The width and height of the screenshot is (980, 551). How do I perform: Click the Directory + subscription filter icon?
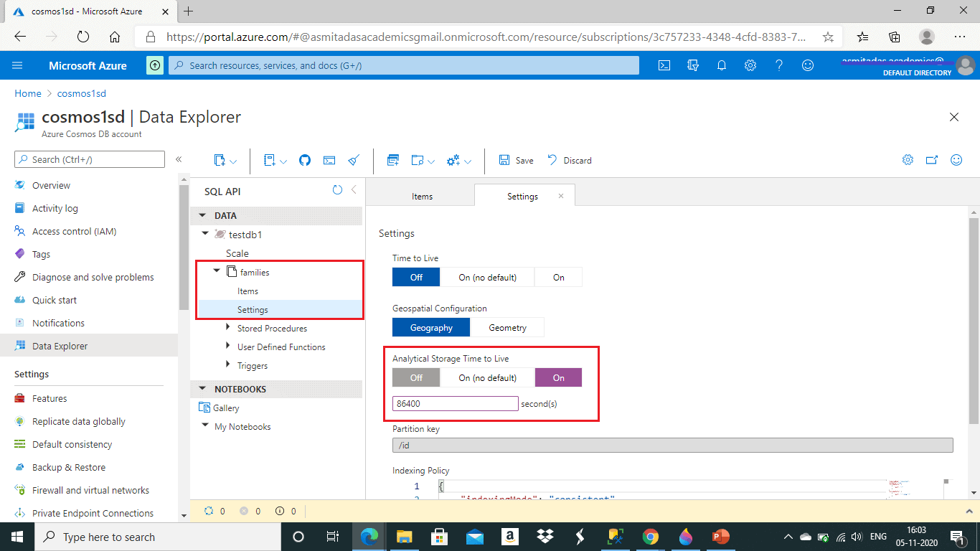693,65
